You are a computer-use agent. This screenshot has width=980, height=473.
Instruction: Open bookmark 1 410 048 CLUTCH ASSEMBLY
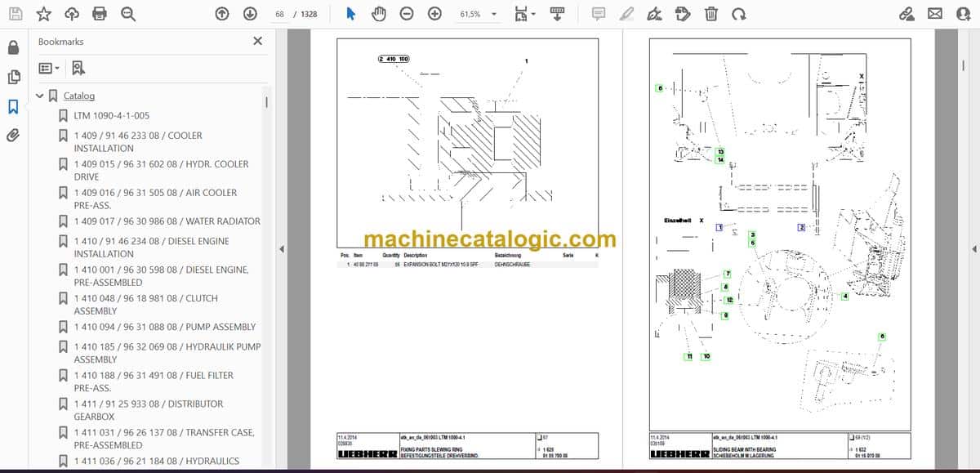(x=146, y=305)
